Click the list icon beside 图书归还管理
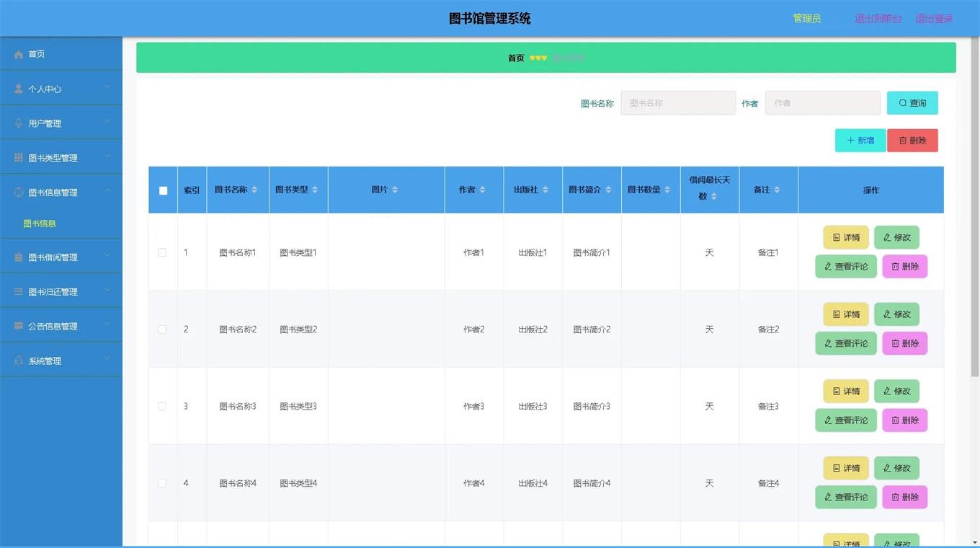980x548 pixels. click(19, 292)
